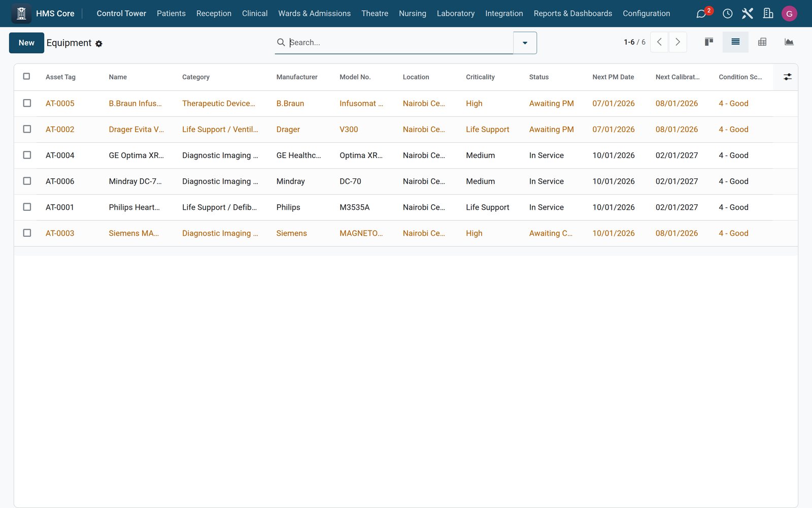Open the Wards & Admissions menu
The height and width of the screenshot is (508, 812).
tap(314, 13)
